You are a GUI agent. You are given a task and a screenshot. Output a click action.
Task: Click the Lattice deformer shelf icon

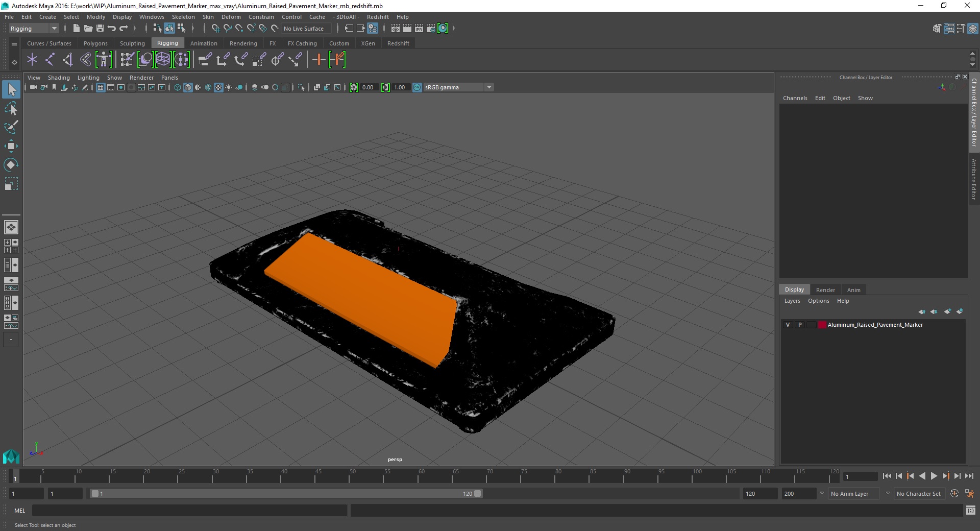[x=163, y=60]
